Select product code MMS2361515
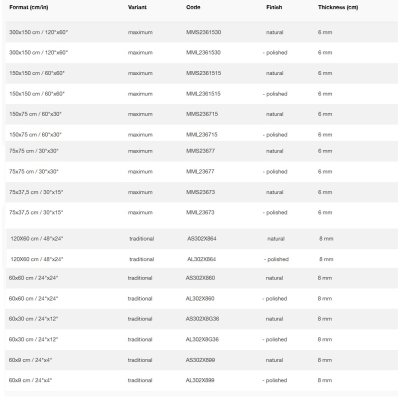400x400 pixels. coord(203,73)
